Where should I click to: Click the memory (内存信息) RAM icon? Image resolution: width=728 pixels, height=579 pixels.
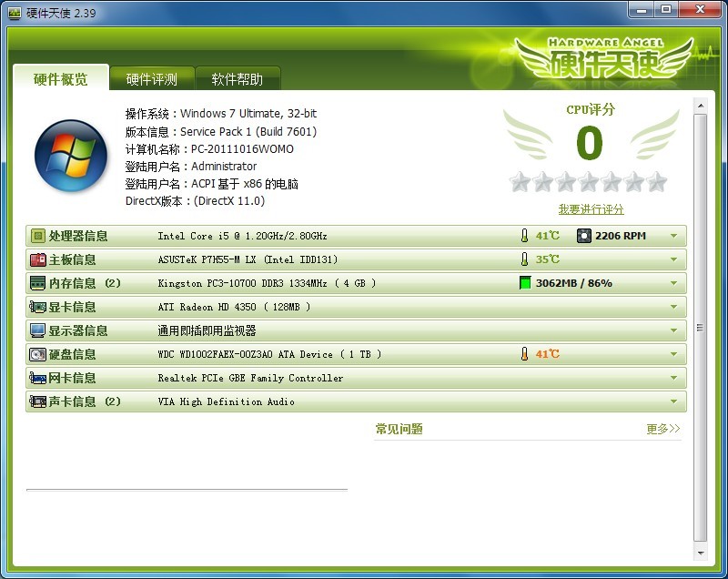(x=38, y=283)
